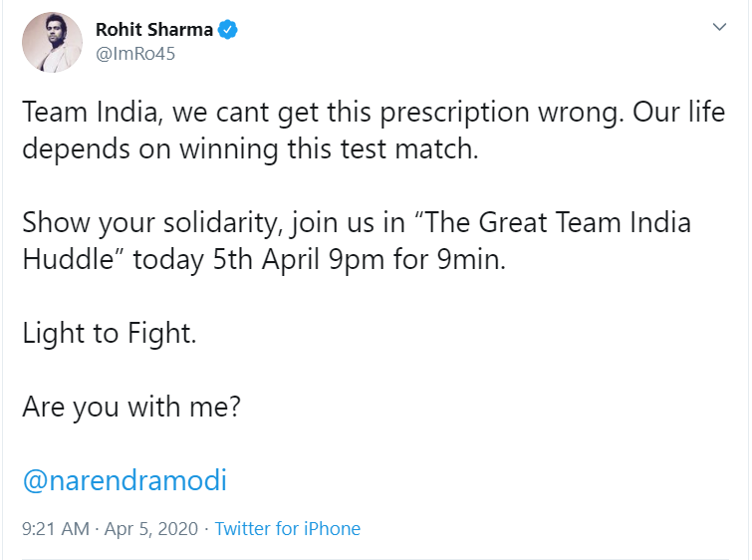752x560 pixels.
Task: Open the @ImRo45 handle link
Action: point(134,54)
